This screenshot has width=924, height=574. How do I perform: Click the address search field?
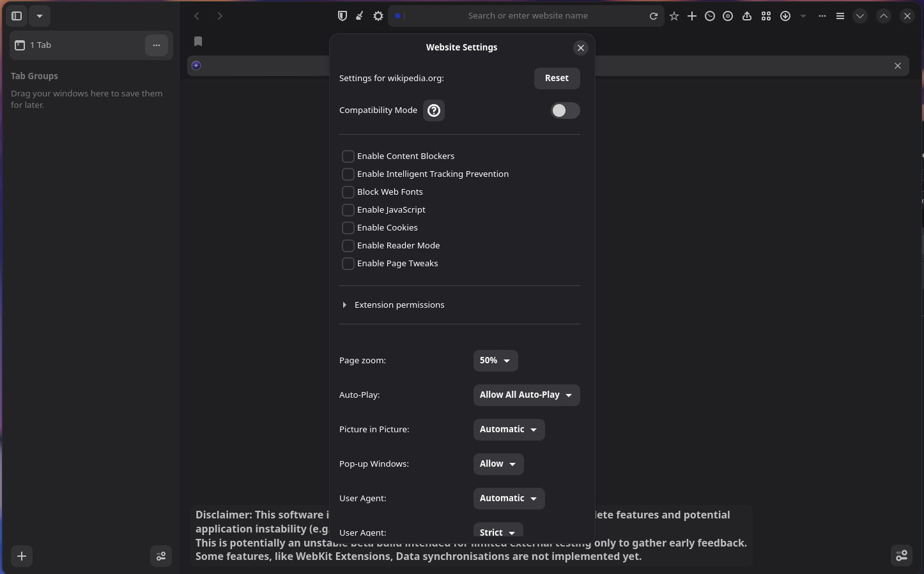coord(528,16)
